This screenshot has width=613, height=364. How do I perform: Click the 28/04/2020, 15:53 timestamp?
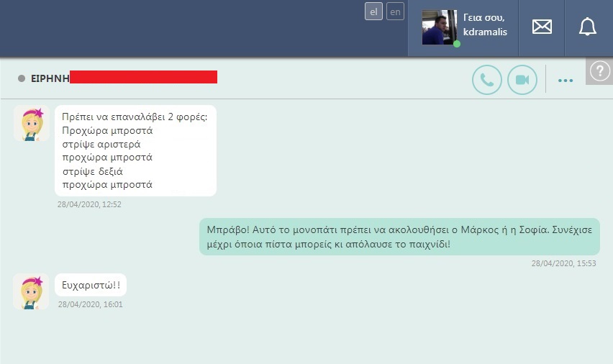pos(563,263)
